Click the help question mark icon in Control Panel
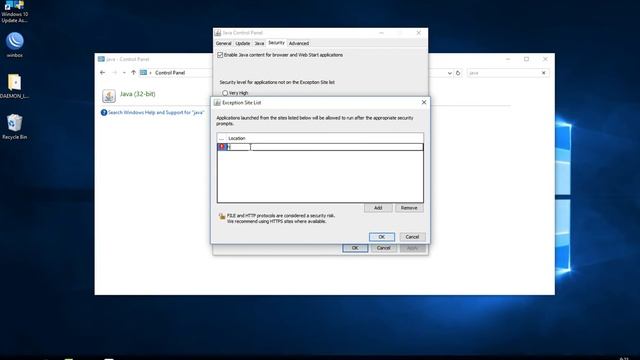Image resolution: width=640 pixels, height=360 pixels. pyautogui.click(x=104, y=113)
